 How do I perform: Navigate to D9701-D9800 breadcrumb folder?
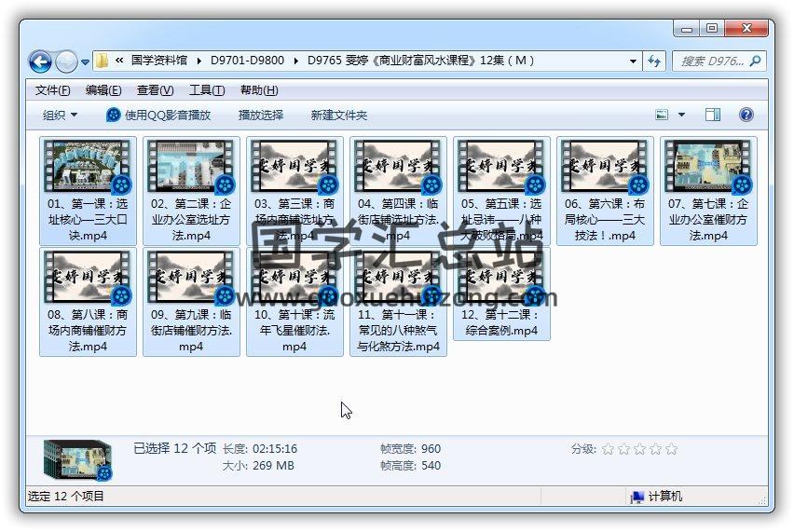point(247,61)
